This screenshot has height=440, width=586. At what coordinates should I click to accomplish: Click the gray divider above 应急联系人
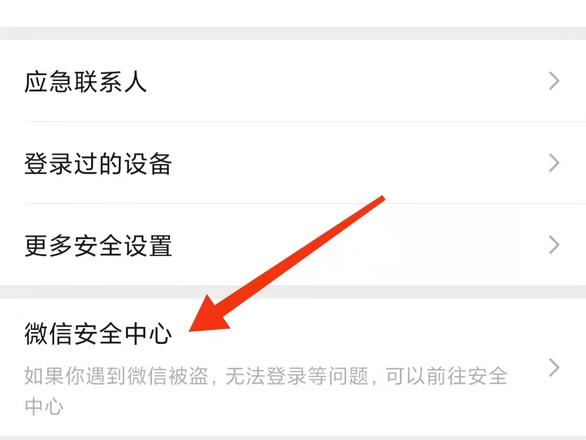[293, 33]
